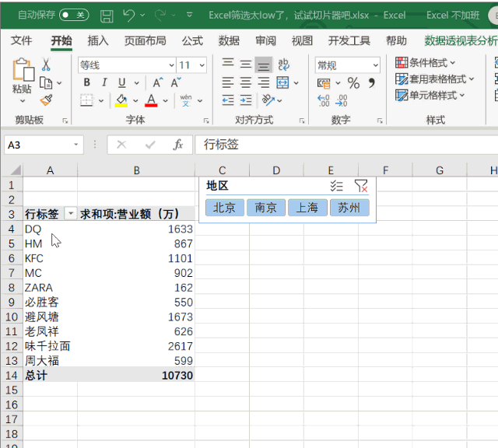
Task: Open the 套用表格格式 dropdown
Action: [434, 79]
